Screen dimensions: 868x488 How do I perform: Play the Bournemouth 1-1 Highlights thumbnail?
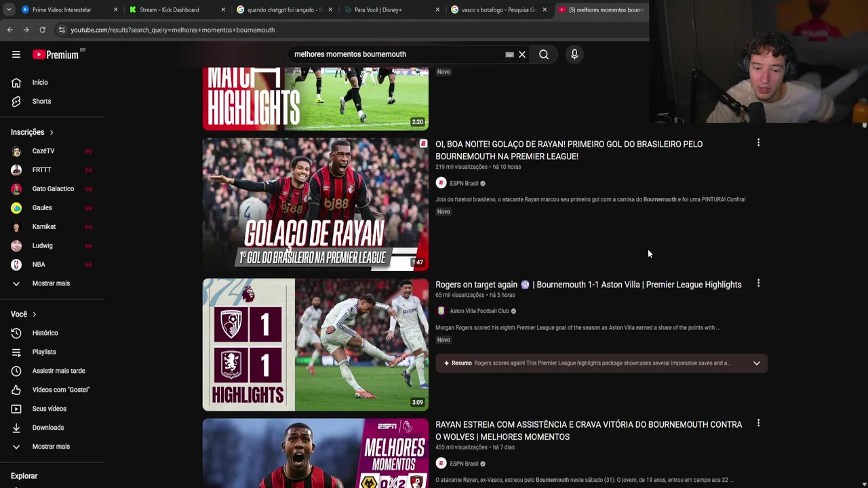coord(315,344)
